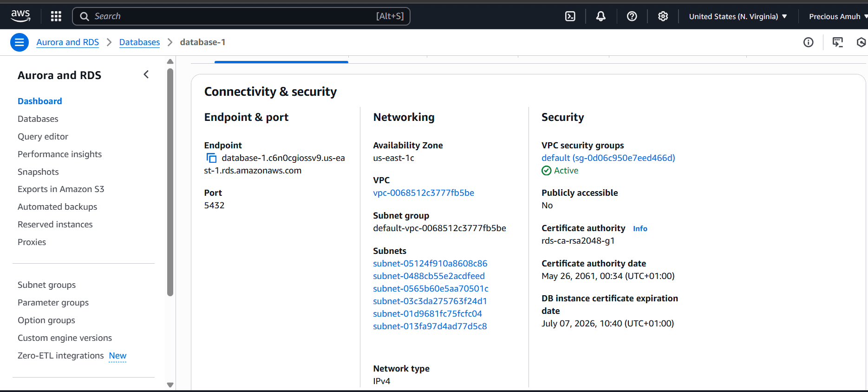Open subnet-01d9681fc75fcfc04 link

pos(427,314)
